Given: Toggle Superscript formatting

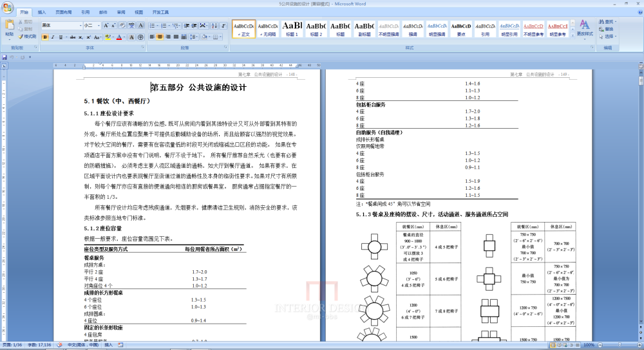Looking at the screenshot, I should (88, 37).
